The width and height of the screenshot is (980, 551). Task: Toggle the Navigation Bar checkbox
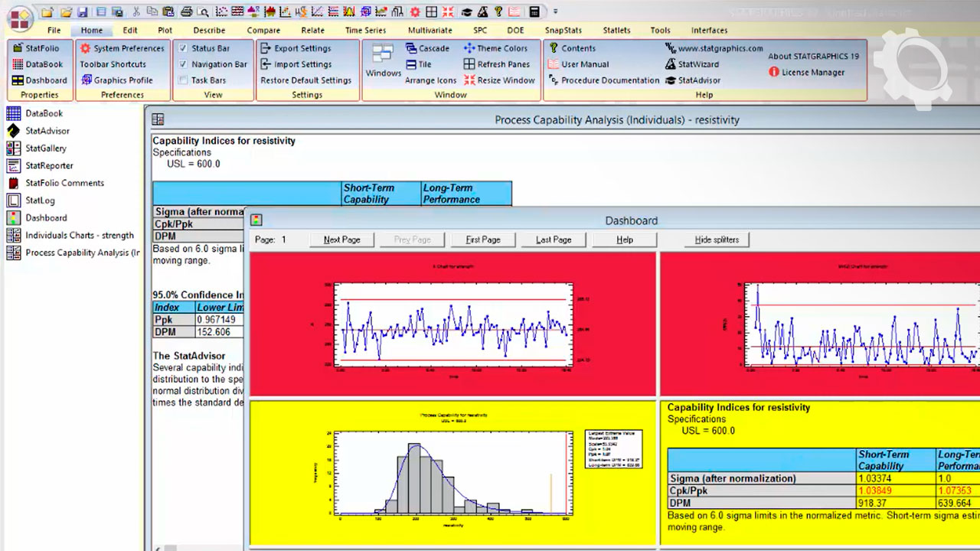pos(183,64)
